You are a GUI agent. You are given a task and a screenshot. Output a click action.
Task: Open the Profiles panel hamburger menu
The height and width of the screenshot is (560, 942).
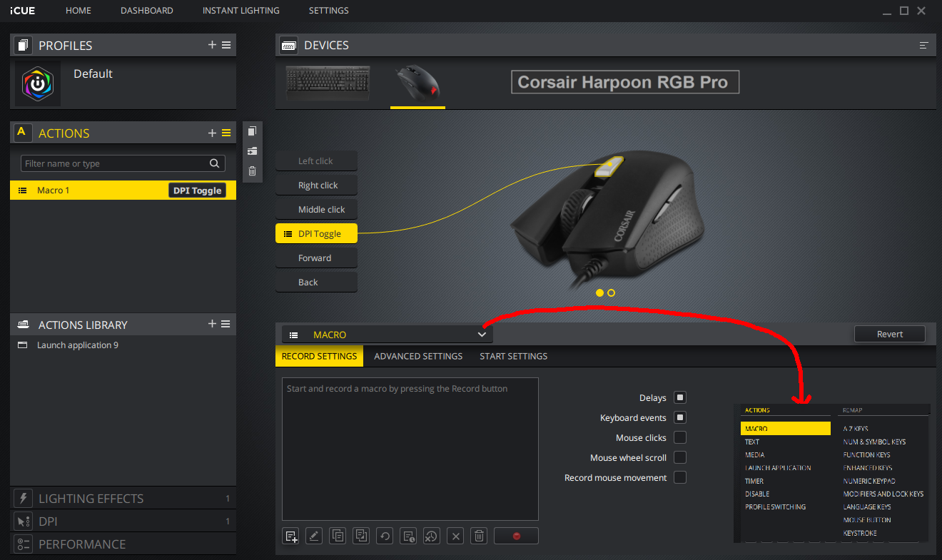tap(226, 45)
